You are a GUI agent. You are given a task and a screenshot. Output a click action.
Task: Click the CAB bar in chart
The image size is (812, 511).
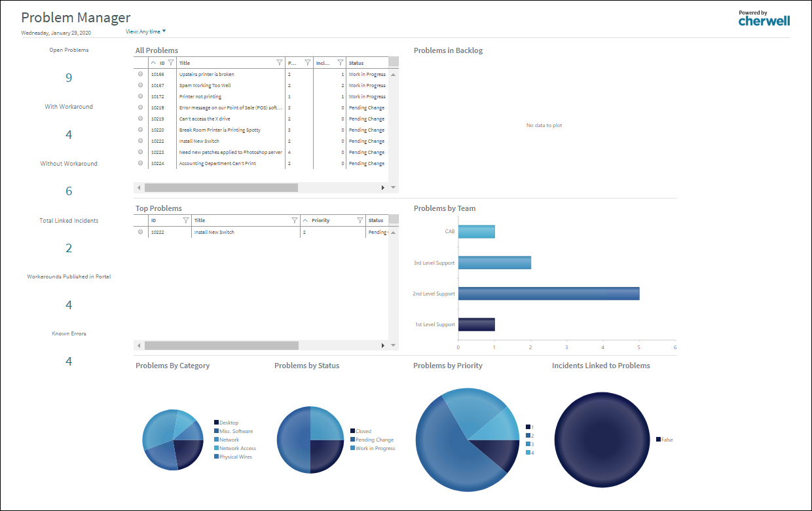[x=477, y=232]
